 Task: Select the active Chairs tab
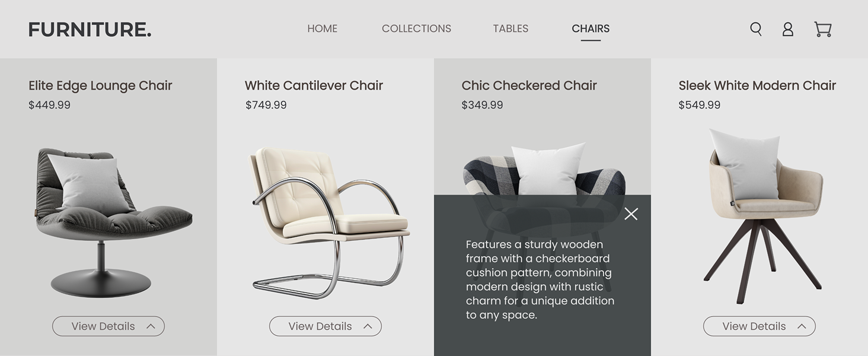pyautogui.click(x=591, y=28)
